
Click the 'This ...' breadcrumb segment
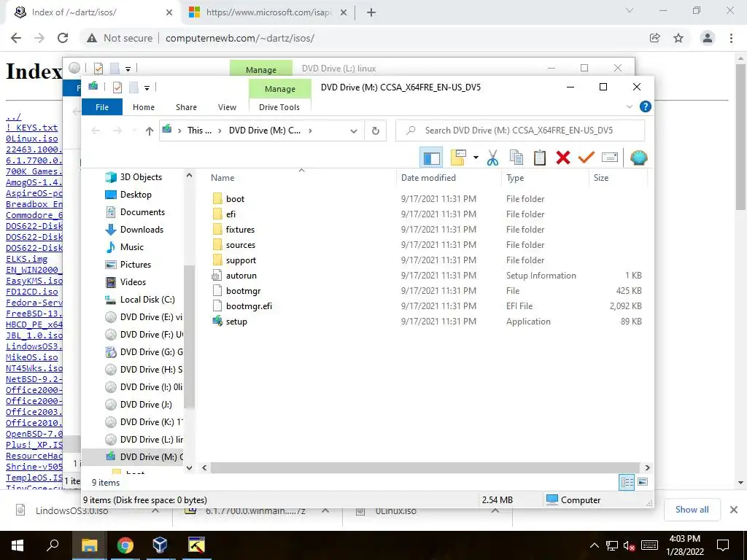199,131
